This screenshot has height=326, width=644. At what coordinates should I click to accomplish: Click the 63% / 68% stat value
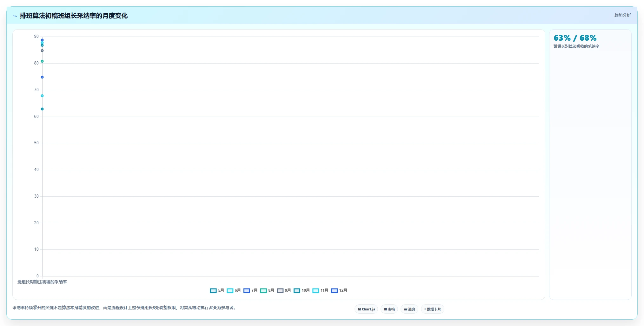575,38
